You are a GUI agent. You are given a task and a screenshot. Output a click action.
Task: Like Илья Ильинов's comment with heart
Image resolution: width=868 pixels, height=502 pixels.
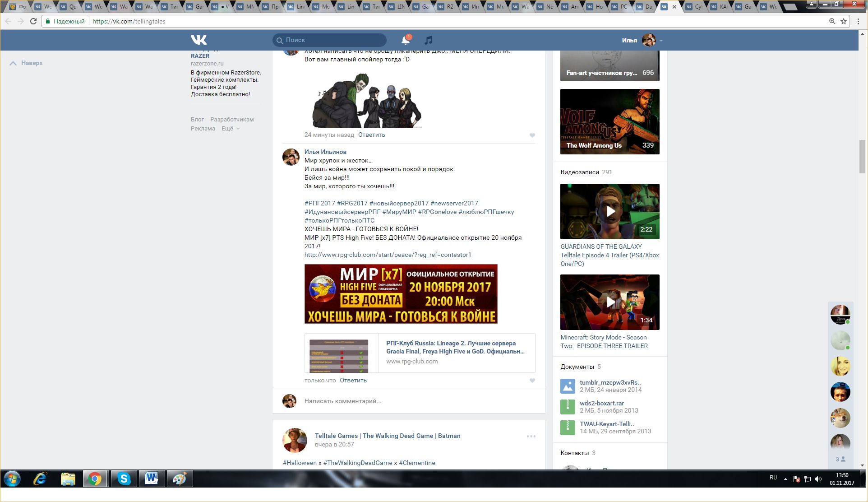tap(532, 381)
